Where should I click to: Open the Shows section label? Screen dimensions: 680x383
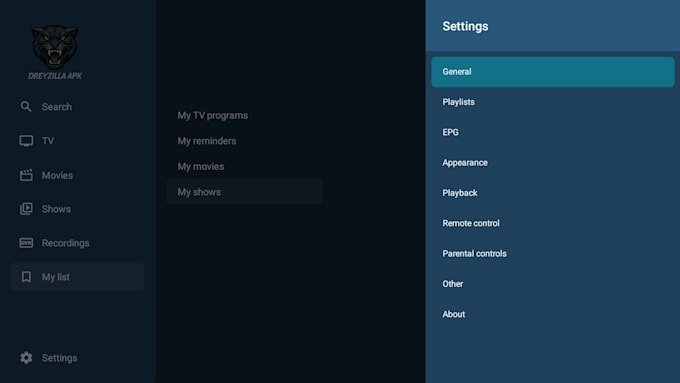click(x=56, y=209)
